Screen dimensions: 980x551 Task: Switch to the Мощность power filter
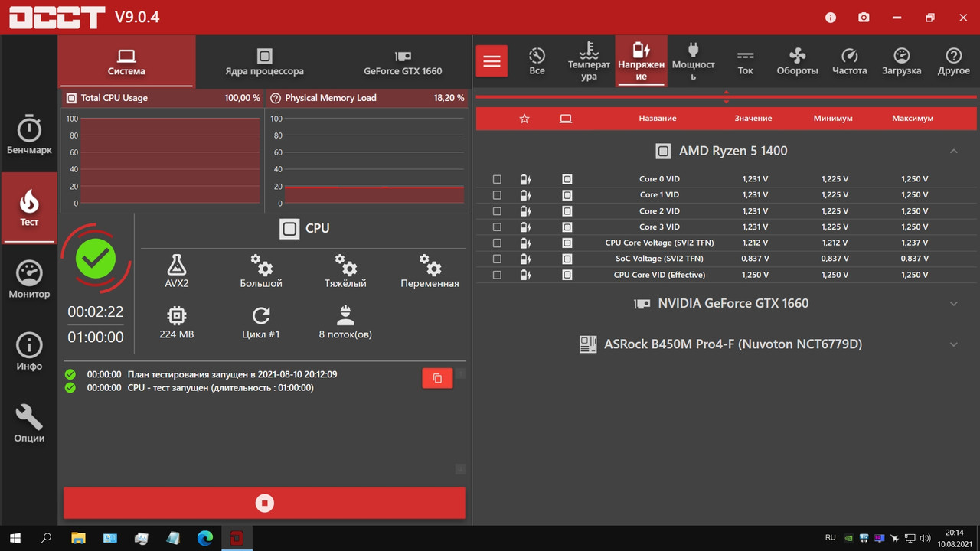click(x=694, y=61)
